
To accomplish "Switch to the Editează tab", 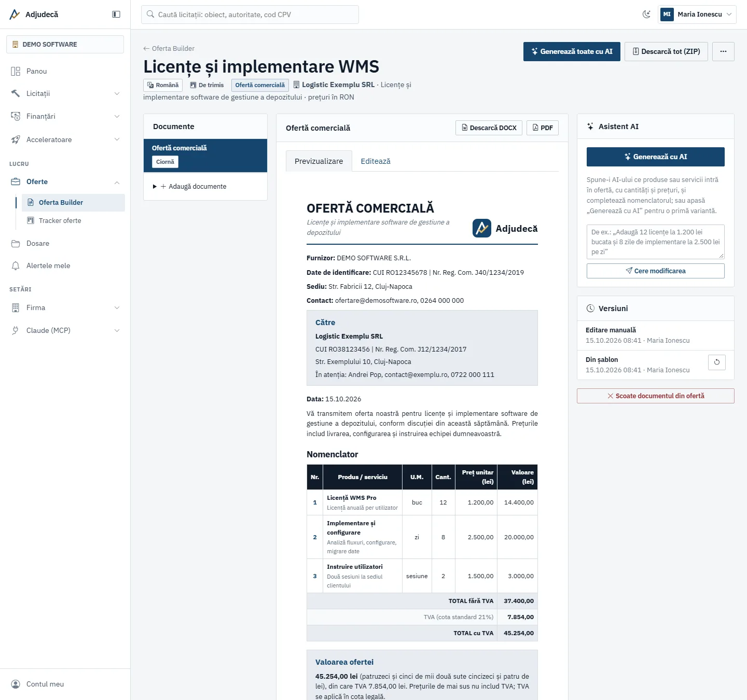I will 376,161.
